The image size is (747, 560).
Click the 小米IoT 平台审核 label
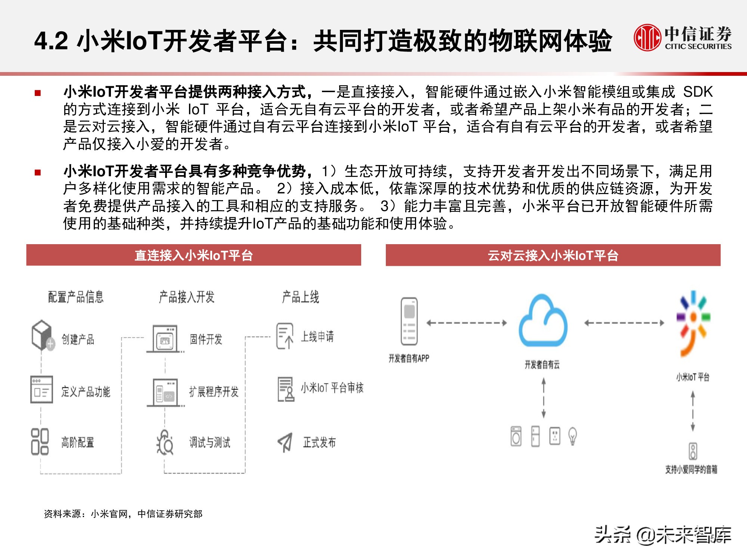click(332, 388)
